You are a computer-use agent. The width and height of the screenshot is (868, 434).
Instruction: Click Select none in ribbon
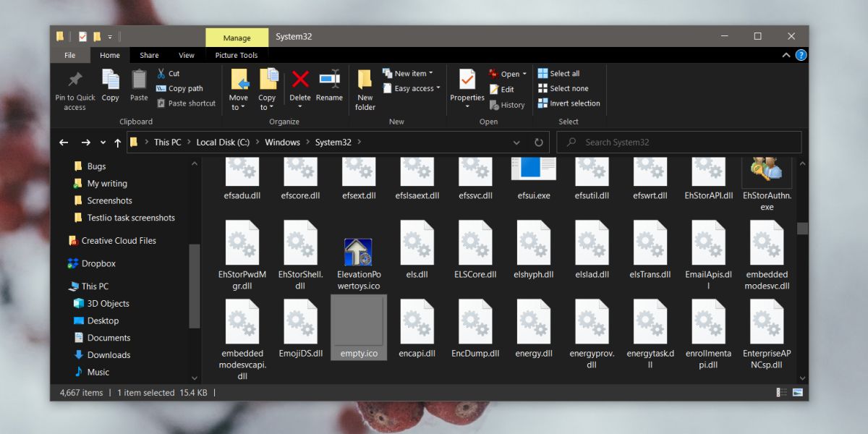tap(562, 88)
